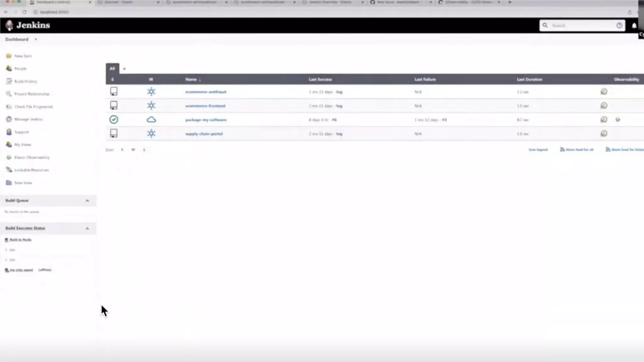
Task: Collapse the Build Executor Status panel
Action: coord(87,228)
